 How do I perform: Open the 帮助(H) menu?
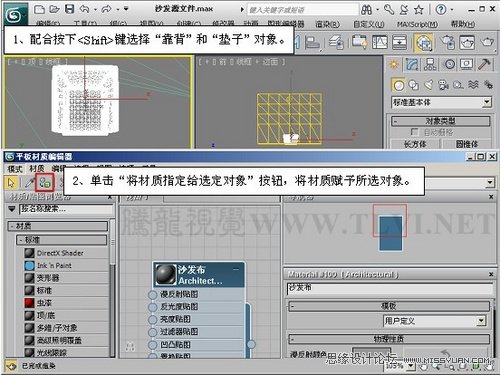click(463, 24)
